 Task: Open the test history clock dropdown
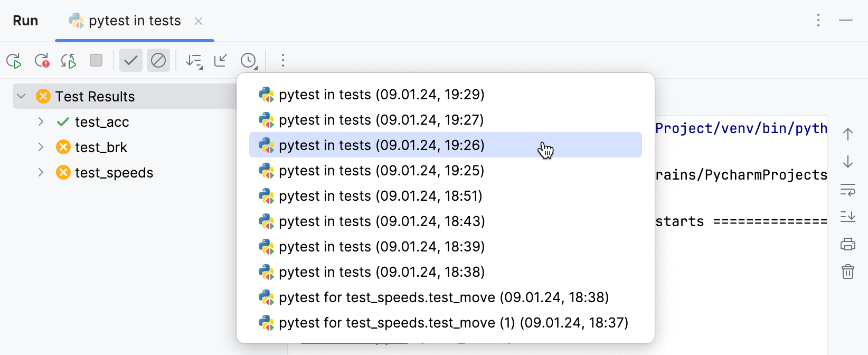tap(249, 61)
